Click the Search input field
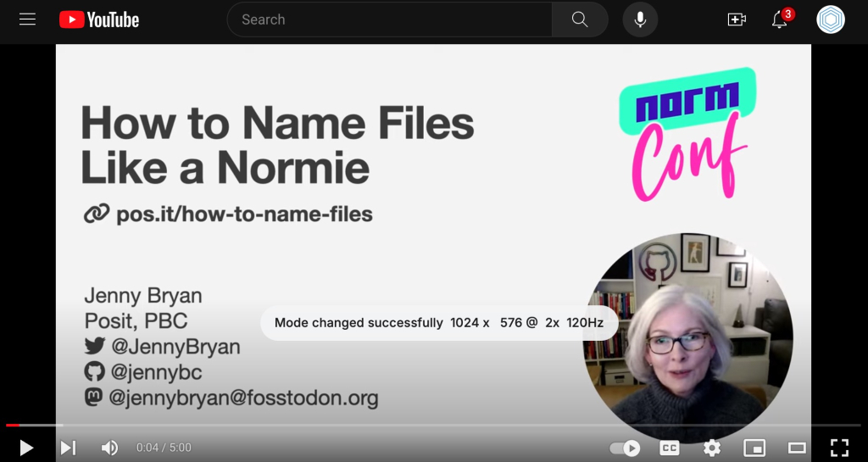Viewport: 868px width, 462px height. click(390, 19)
